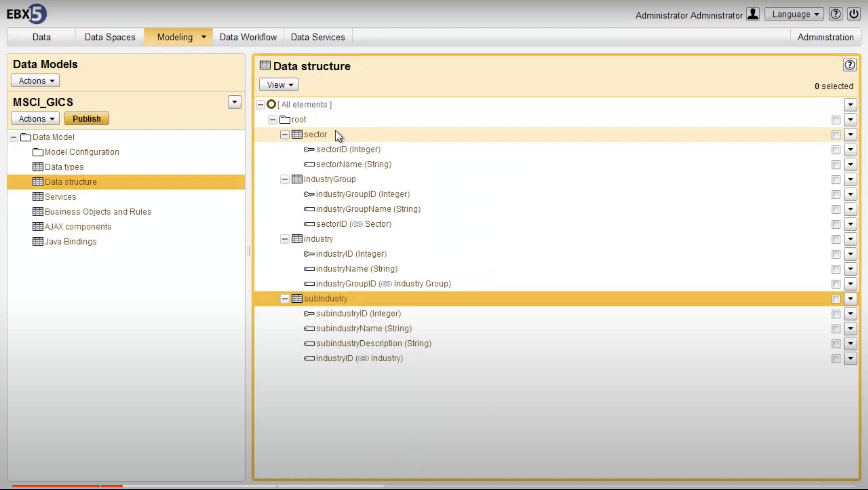The width and height of the screenshot is (868, 490).
Task: Collapse the industryGroup table node
Action: click(x=284, y=179)
